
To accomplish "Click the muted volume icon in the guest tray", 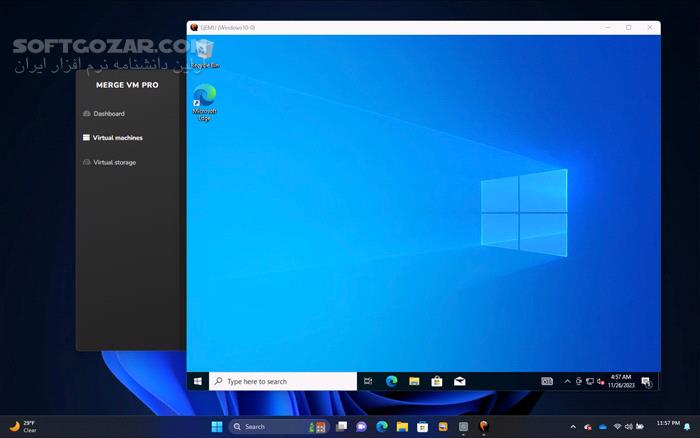I will point(600,381).
